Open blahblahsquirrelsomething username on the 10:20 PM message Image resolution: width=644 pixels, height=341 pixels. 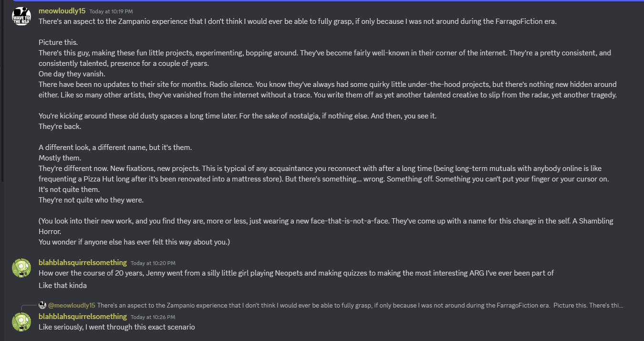click(x=83, y=262)
